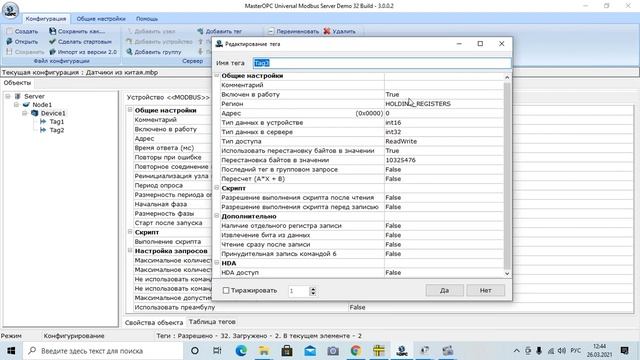The width and height of the screenshot is (640, 360).
Task: Collapse HDA section in tag dialog
Action: click(x=217, y=263)
